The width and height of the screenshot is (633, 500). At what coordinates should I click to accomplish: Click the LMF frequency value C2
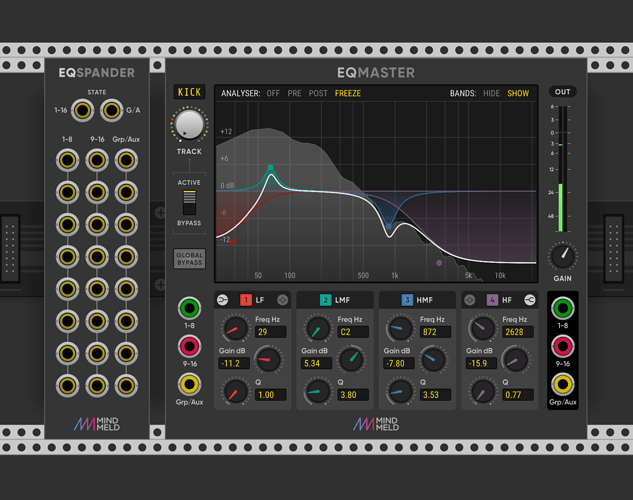click(x=353, y=332)
